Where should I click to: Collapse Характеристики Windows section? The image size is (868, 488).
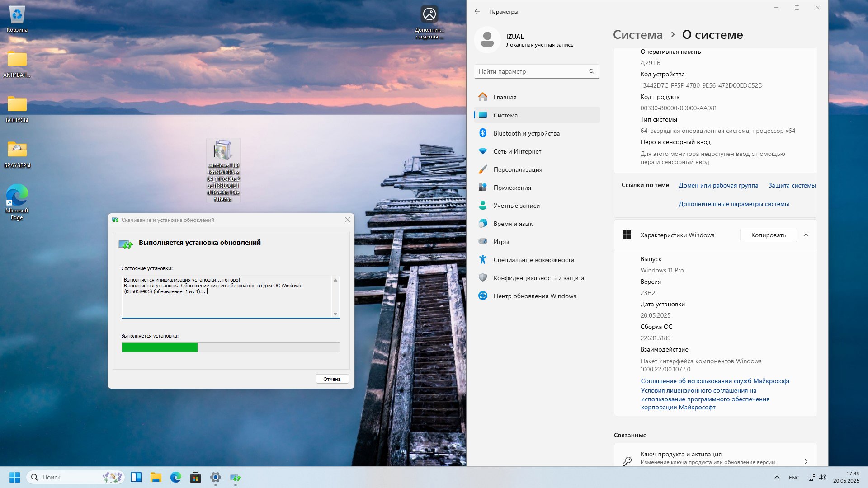(806, 235)
